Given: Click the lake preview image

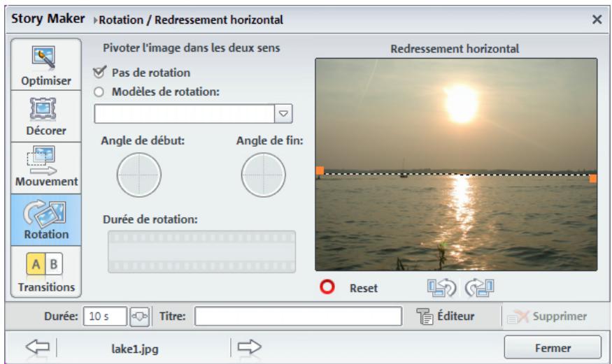Looking at the screenshot, I should click(456, 164).
